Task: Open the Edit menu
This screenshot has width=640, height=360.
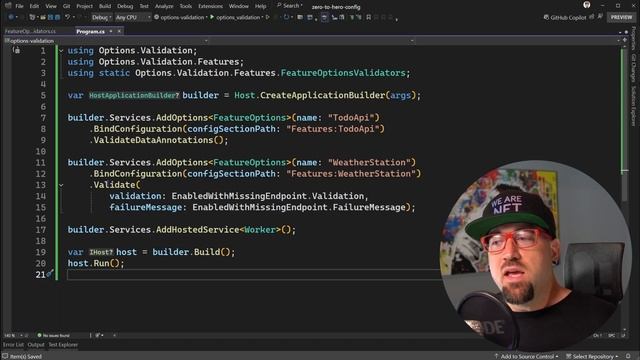Action: click(x=34, y=6)
